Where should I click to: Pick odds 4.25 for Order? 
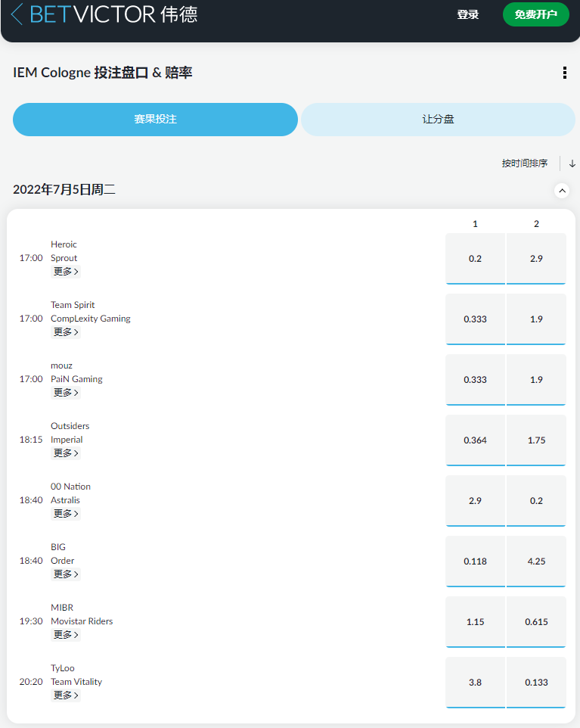pyautogui.click(x=536, y=561)
